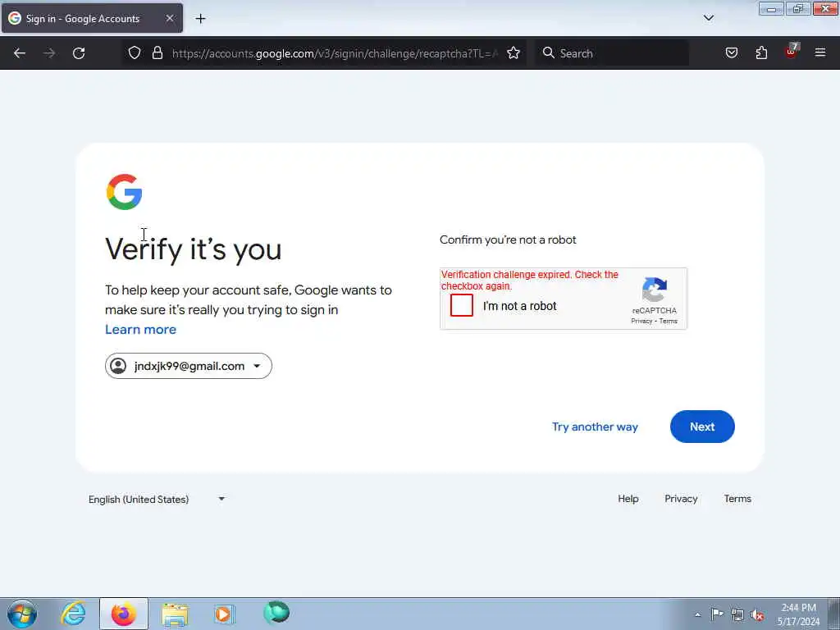Screen dimensions: 840x630
Task: Click the Firefox Search box
Action: 612,53
